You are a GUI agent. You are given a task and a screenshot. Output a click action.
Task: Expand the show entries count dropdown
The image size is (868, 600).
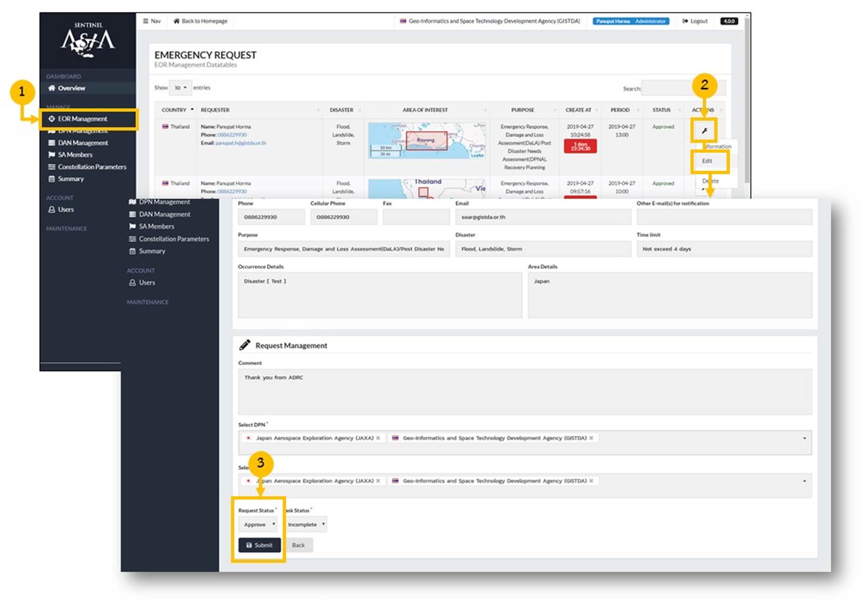(180, 88)
